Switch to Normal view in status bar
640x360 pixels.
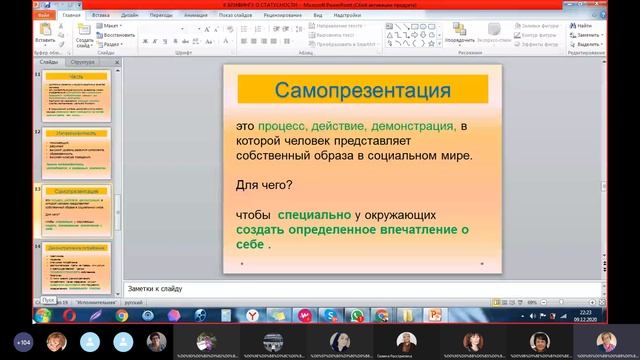(x=496, y=302)
